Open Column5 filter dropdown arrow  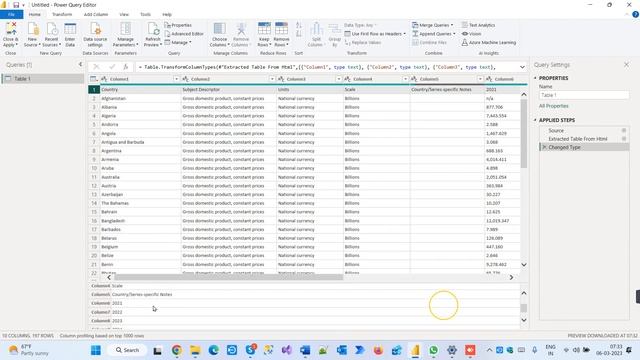[x=480, y=79]
